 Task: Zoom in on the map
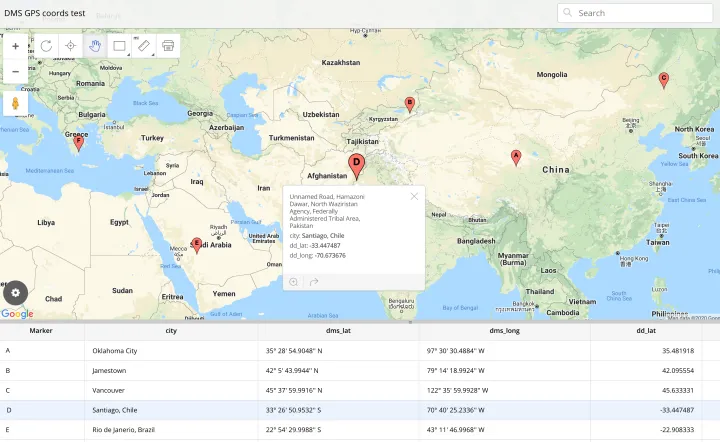click(16, 46)
